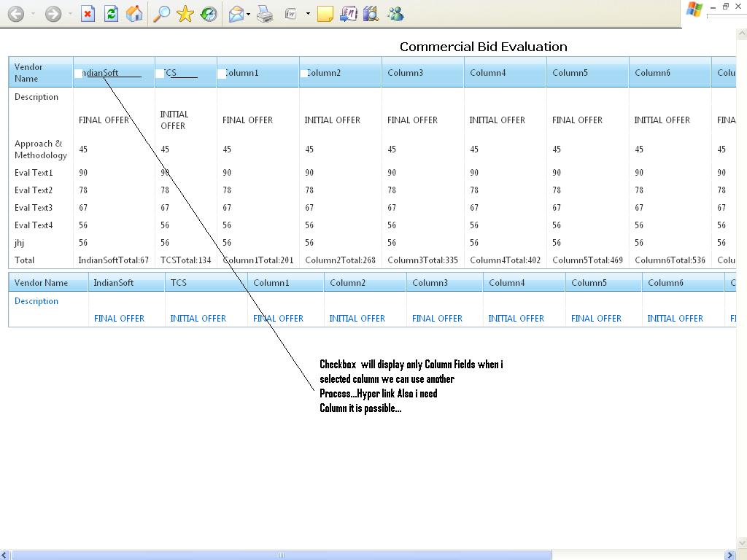Expand the Edit with Word dropdown arrow
Viewport: 747px width, 560px height.
click(x=308, y=14)
